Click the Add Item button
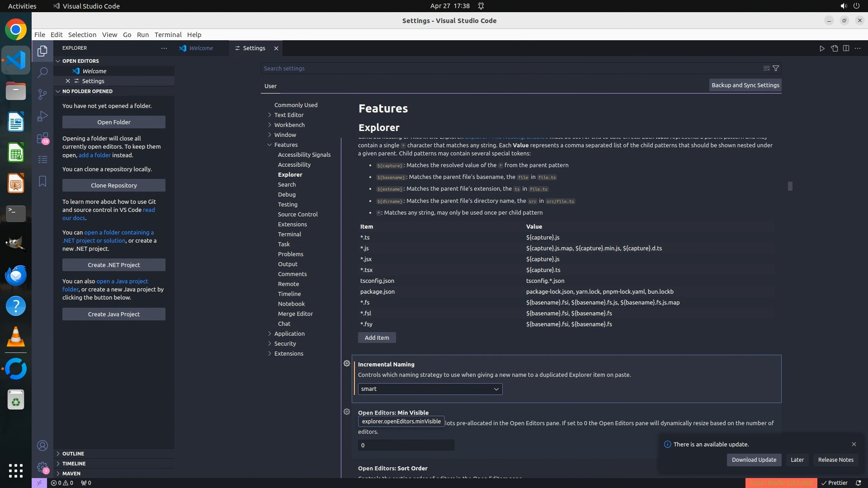Image resolution: width=868 pixels, height=488 pixels. [377, 338]
